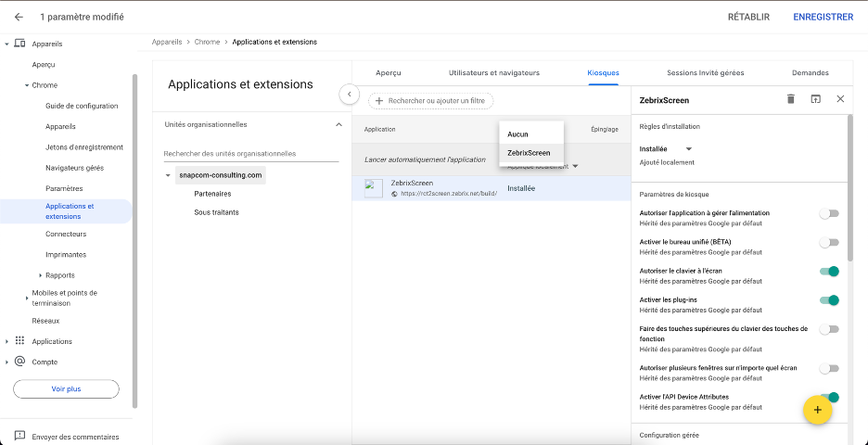Disable the Activer les plug-ins switch
Screen dimensions: 868x445
coord(829,300)
